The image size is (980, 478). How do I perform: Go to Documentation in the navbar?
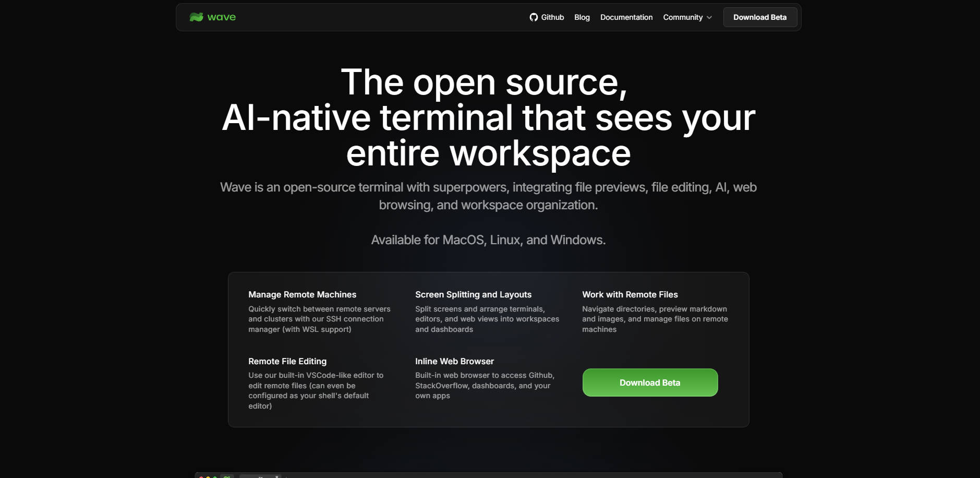[x=626, y=17]
